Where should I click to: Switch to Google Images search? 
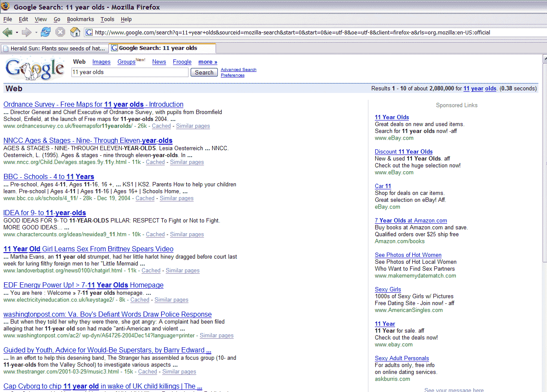[101, 62]
